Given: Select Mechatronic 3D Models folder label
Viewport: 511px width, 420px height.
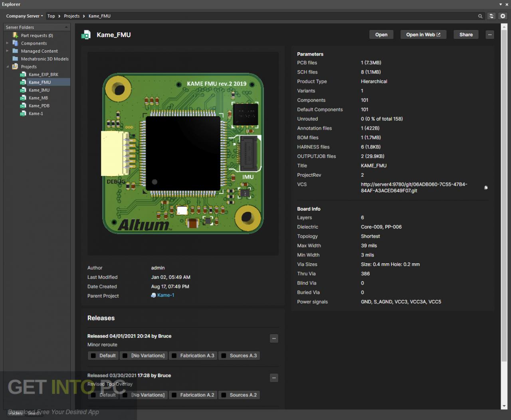Looking at the screenshot, I should [45, 59].
